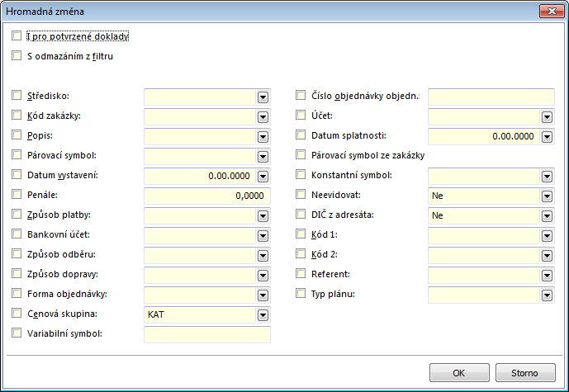The image size is (569, 392).
Task: Toggle 'S odmazáním z filtru' option
Action: coord(17,56)
